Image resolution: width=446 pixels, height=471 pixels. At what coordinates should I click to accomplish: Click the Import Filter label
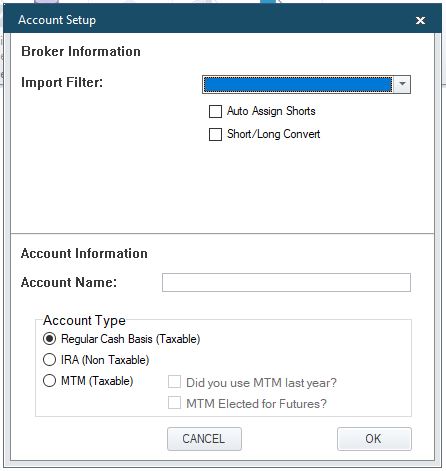pyautogui.click(x=62, y=82)
